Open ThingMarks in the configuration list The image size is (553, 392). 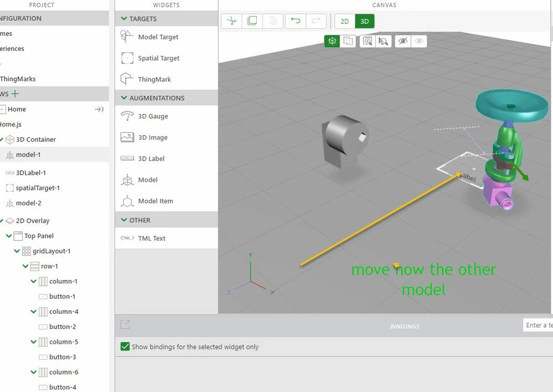pyautogui.click(x=18, y=79)
